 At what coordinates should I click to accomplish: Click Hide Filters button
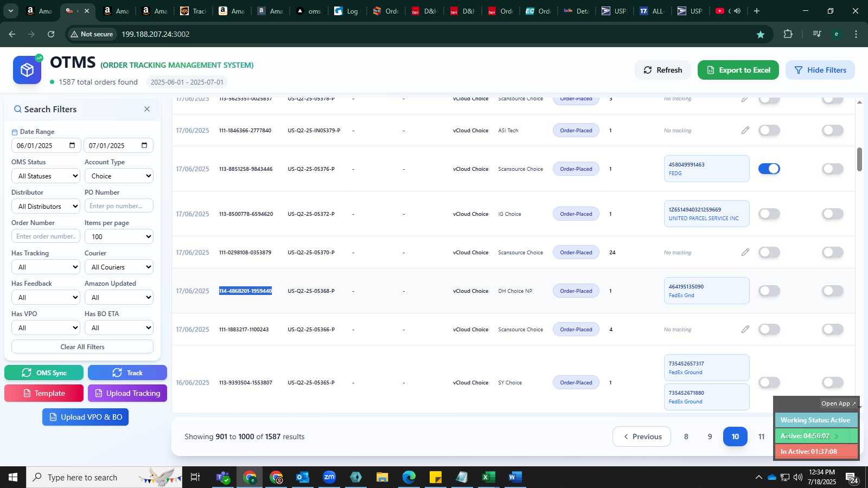click(x=820, y=70)
